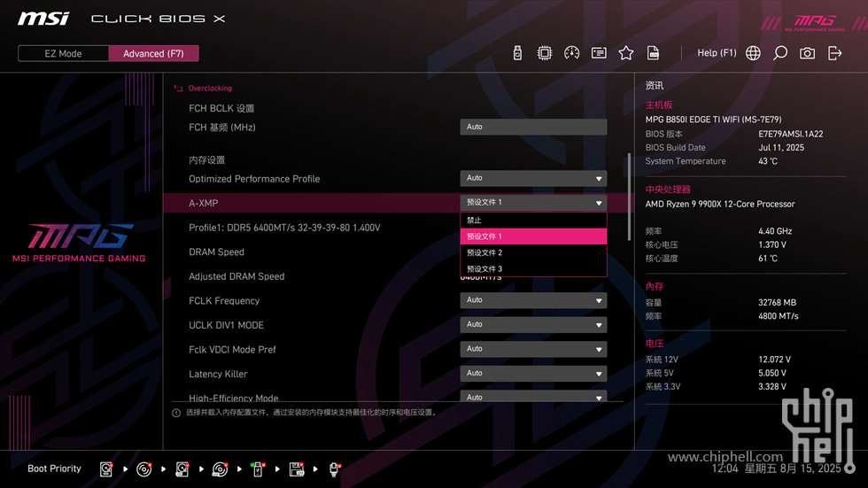Switch to Advanced (F7) mode
This screenshot has height=488, width=868.
coord(153,54)
